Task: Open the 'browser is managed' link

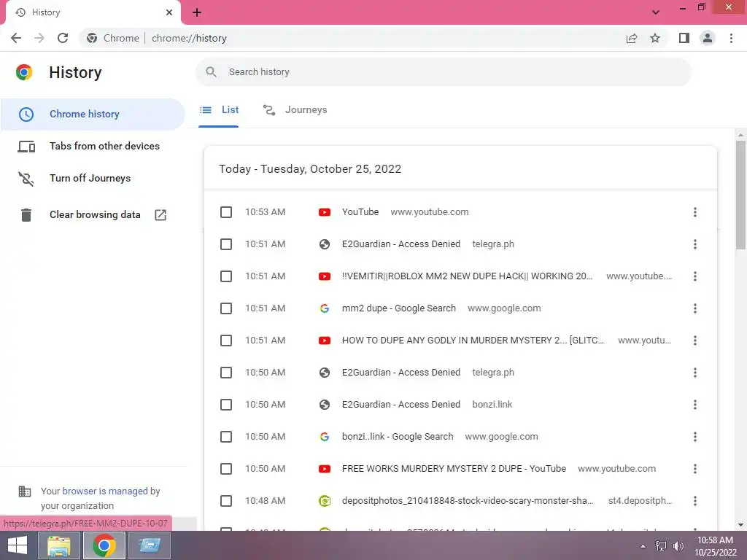Action: [105, 491]
